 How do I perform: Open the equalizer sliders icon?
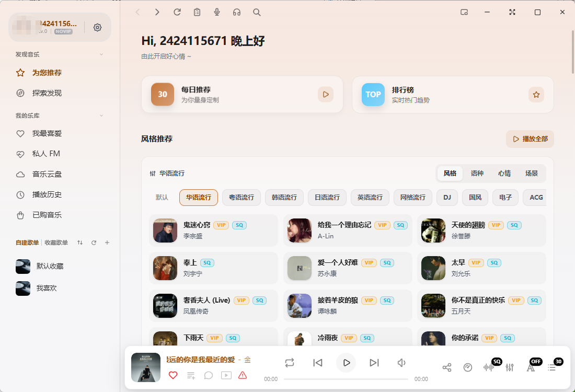coord(510,367)
